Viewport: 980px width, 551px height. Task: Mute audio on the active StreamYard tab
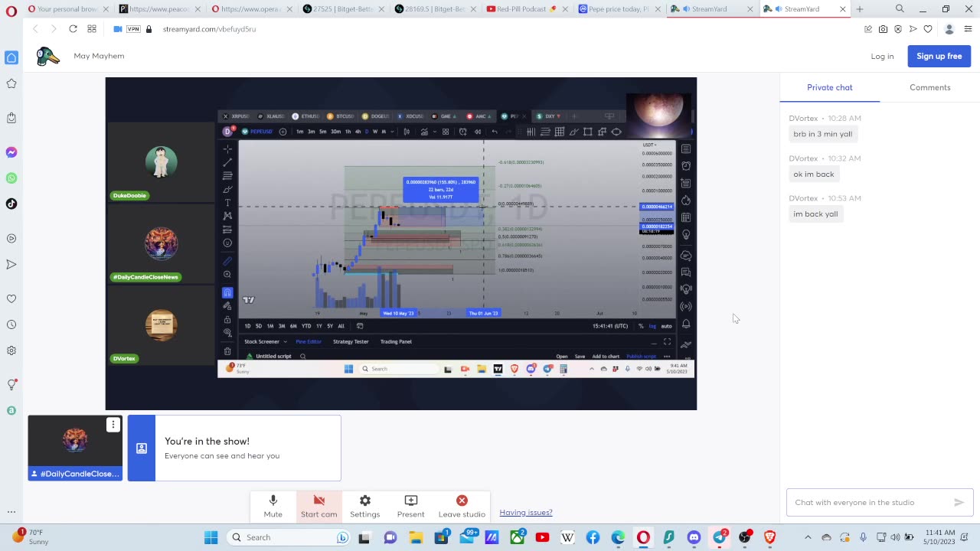click(x=779, y=9)
